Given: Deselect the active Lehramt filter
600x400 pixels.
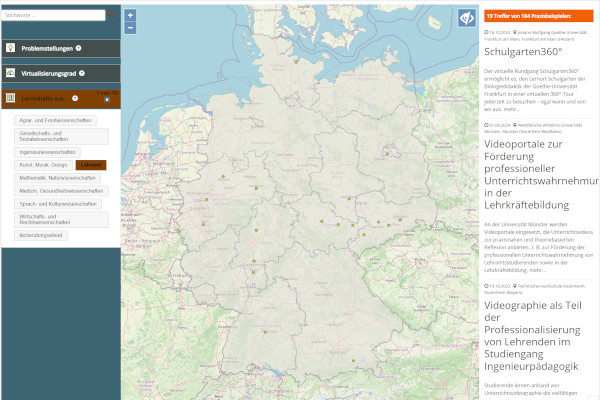Looking at the screenshot, I should [91, 164].
